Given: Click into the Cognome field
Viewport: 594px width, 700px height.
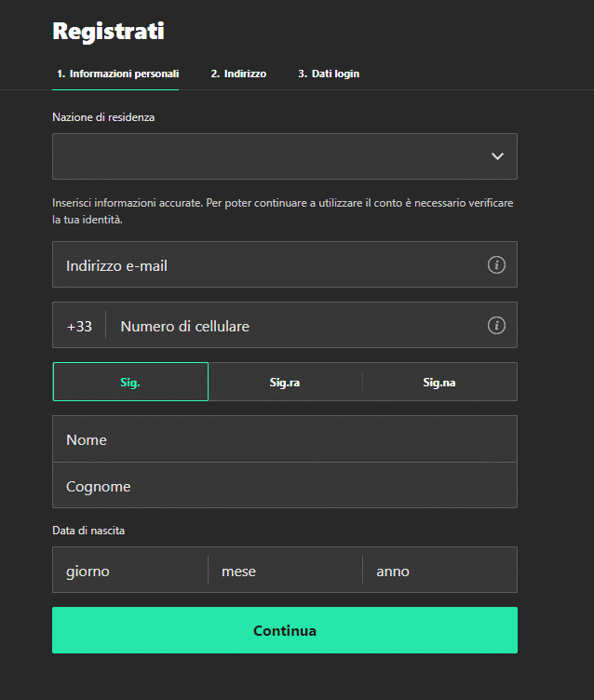Looking at the screenshot, I should click(x=285, y=485).
